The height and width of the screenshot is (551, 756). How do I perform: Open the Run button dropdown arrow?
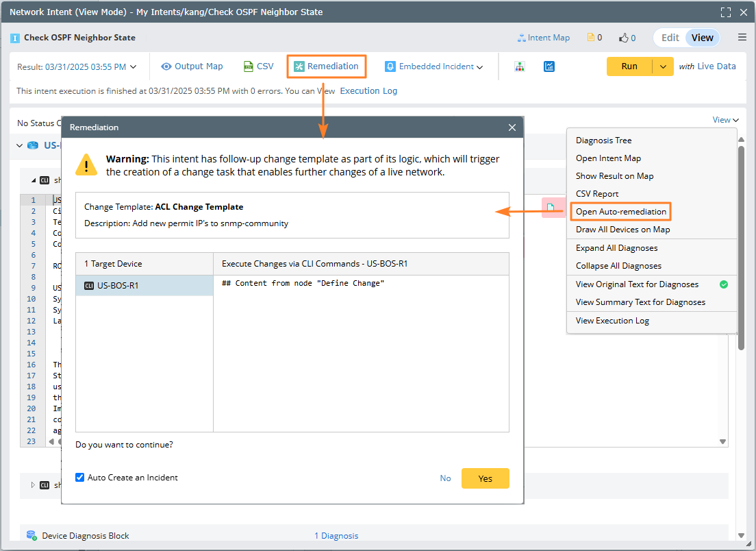pyautogui.click(x=663, y=66)
